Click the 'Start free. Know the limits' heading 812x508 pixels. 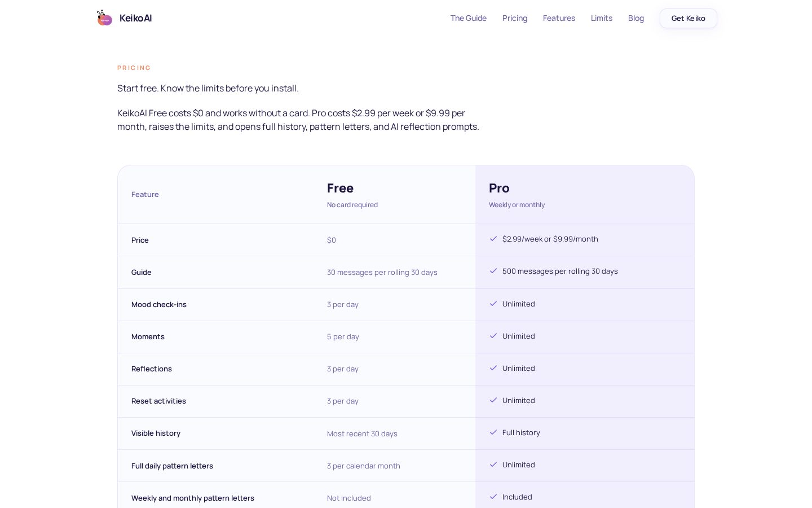click(208, 88)
